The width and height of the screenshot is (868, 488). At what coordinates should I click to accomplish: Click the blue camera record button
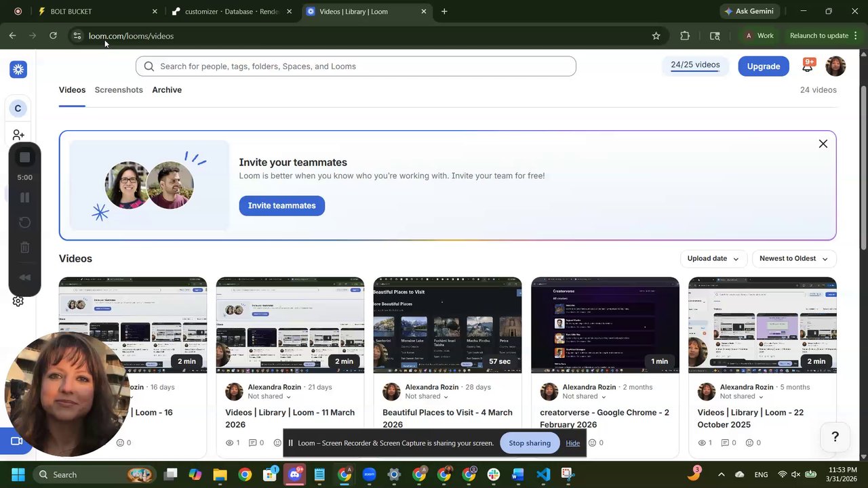17,441
